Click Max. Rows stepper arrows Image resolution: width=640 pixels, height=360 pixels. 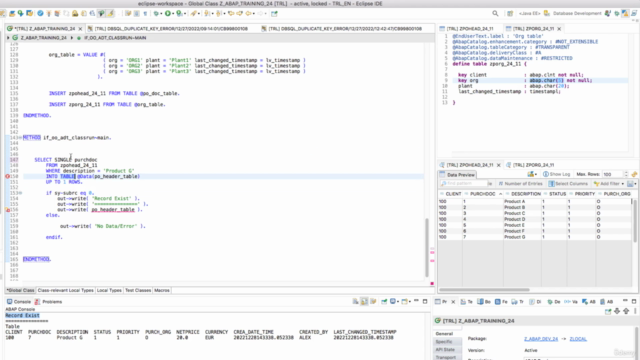[625, 174]
